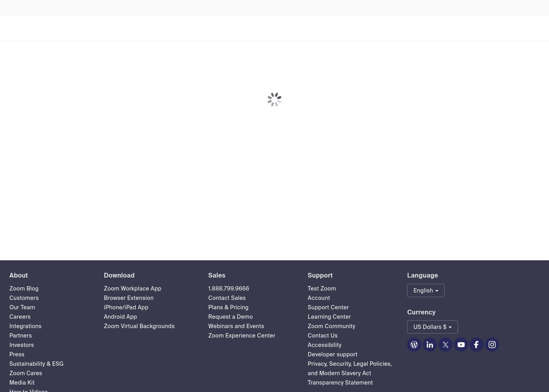Viewport: 549px width, 392px height.
Task: Select Request a Demo
Action: click(230, 317)
